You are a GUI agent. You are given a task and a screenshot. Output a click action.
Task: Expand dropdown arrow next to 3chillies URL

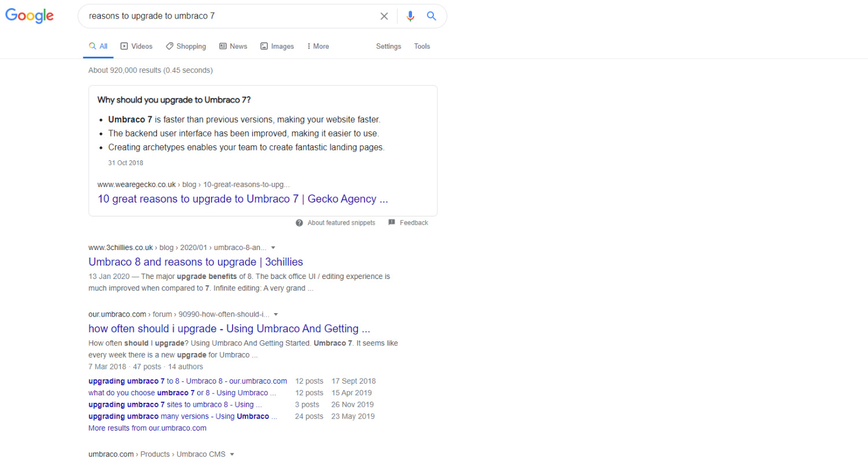pyautogui.click(x=273, y=248)
